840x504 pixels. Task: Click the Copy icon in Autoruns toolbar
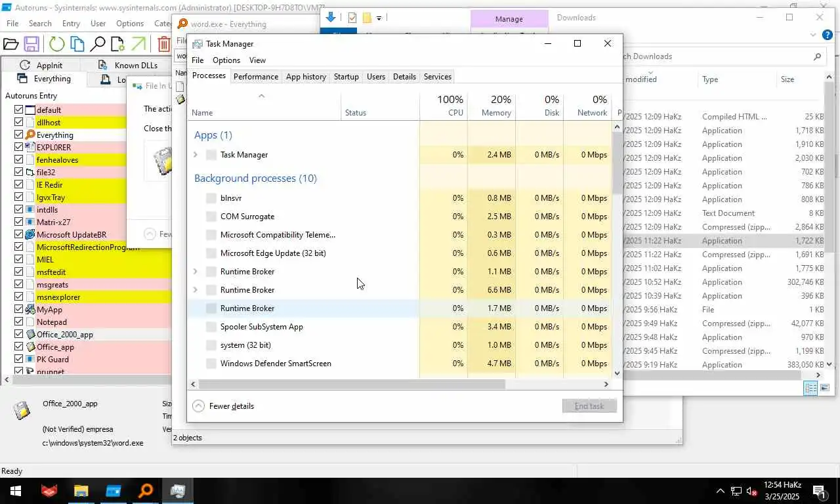[77, 44]
